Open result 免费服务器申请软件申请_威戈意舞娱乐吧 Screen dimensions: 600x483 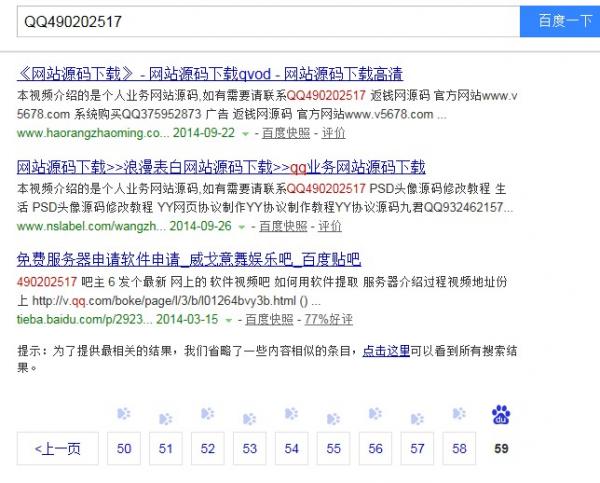(x=189, y=260)
